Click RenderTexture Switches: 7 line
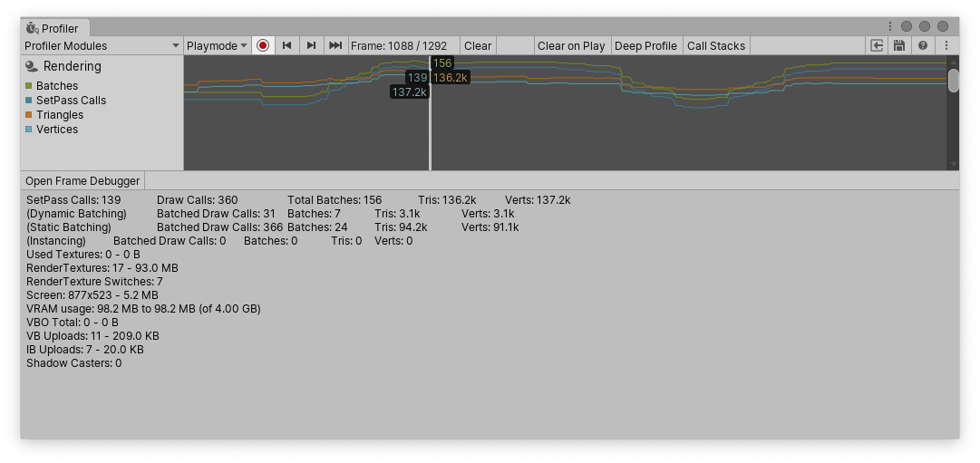980x463 pixels. coord(94,282)
